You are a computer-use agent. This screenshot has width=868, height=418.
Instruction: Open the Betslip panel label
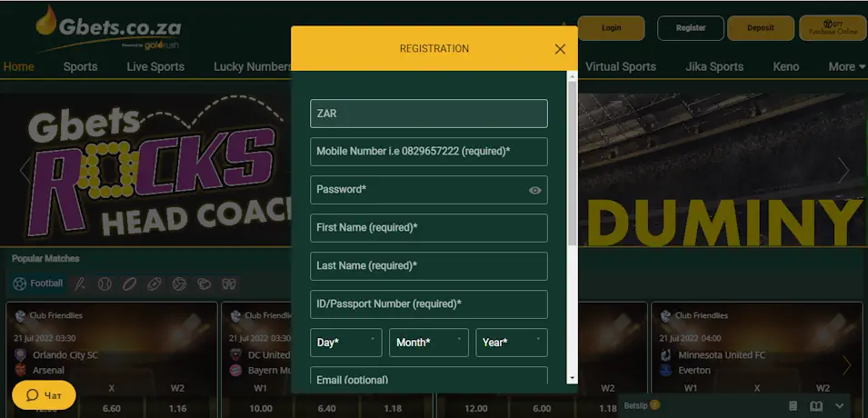(634, 406)
